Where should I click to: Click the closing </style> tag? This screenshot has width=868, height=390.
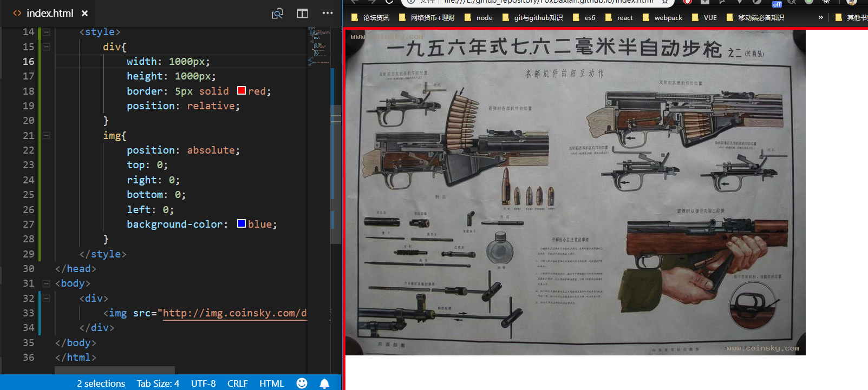(x=103, y=254)
